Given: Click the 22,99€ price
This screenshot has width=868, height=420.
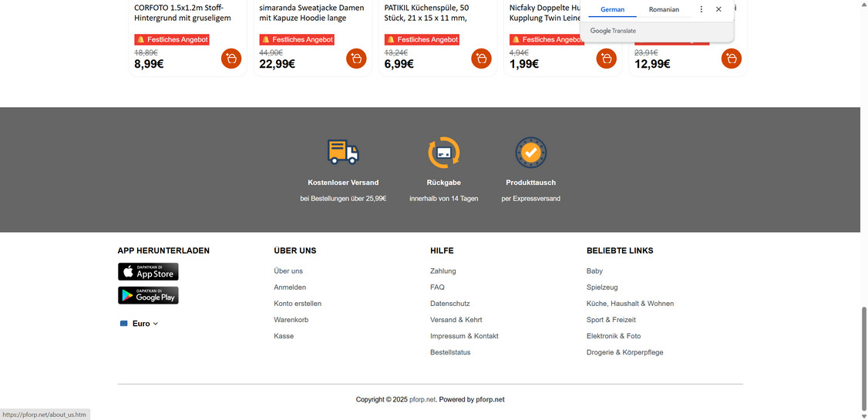Looking at the screenshot, I should tap(277, 64).
